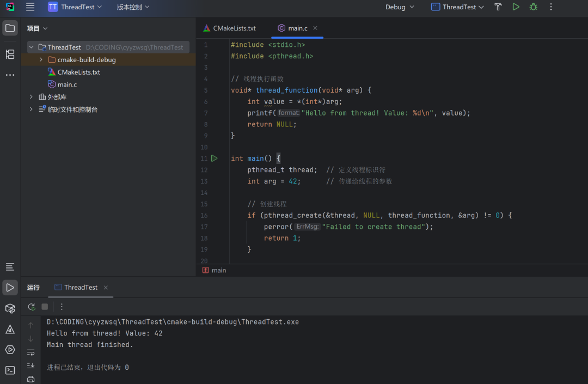Close the main.c editor tab
Image resolution: width=588 pixels, height=384 pixels.
(x=315, y=28)
